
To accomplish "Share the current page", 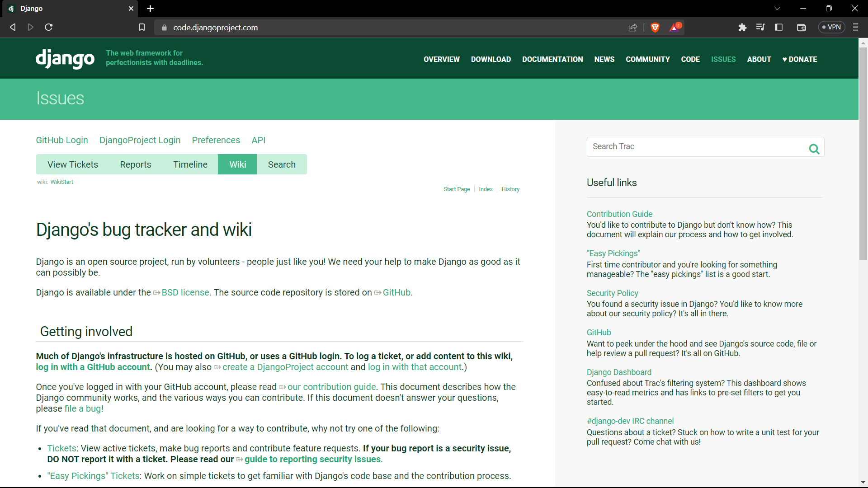I will [632, 28].
